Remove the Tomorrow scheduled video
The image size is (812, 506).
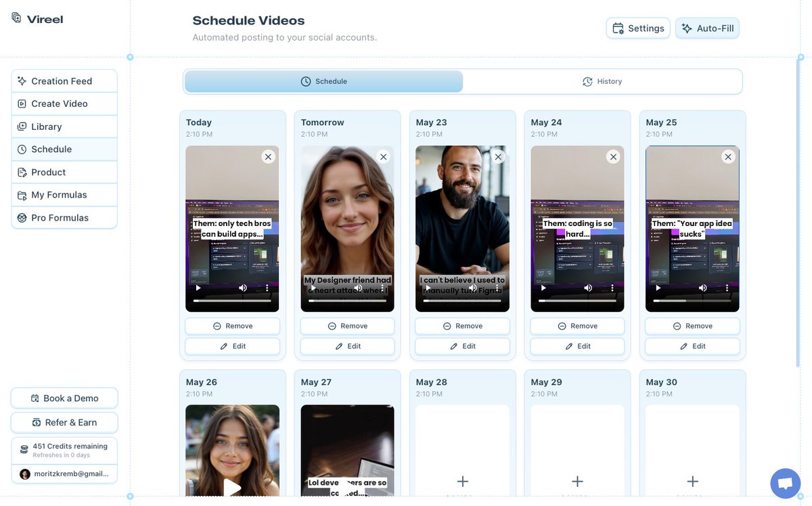347,325
